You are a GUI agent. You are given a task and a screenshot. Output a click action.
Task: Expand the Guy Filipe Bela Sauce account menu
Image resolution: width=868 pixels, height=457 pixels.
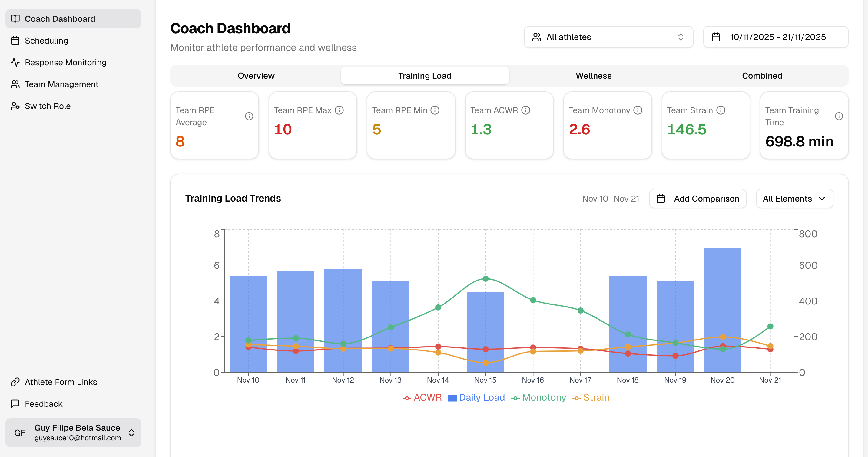[x=73, y=432]
